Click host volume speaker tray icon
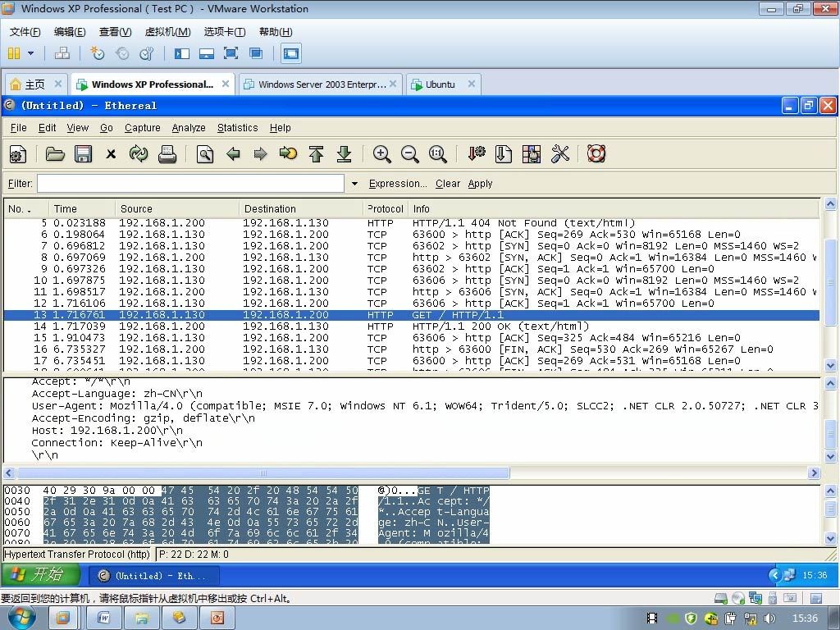 coord(769,619)
